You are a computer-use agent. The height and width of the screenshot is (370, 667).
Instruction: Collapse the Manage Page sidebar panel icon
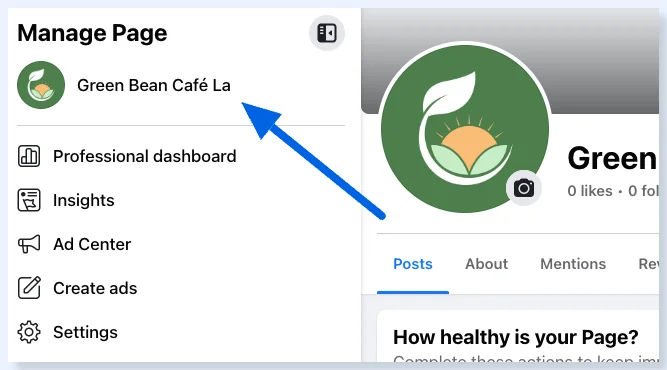327,33
